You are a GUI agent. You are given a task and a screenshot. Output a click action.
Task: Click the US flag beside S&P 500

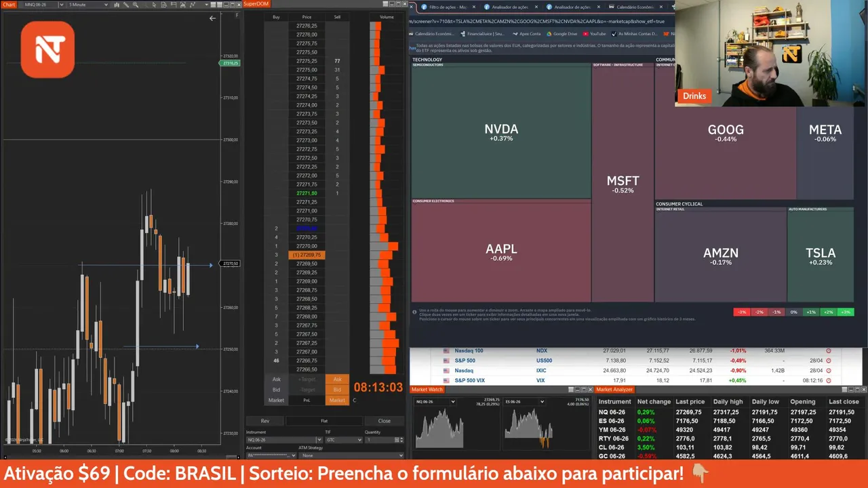click(x=446, y=361)
